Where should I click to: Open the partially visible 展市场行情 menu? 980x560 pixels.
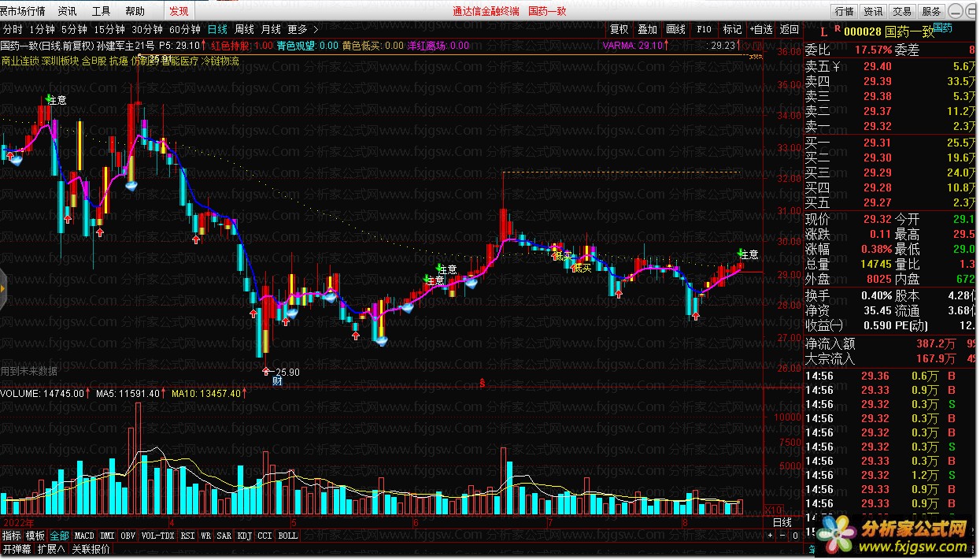click(x=23, y=11)
